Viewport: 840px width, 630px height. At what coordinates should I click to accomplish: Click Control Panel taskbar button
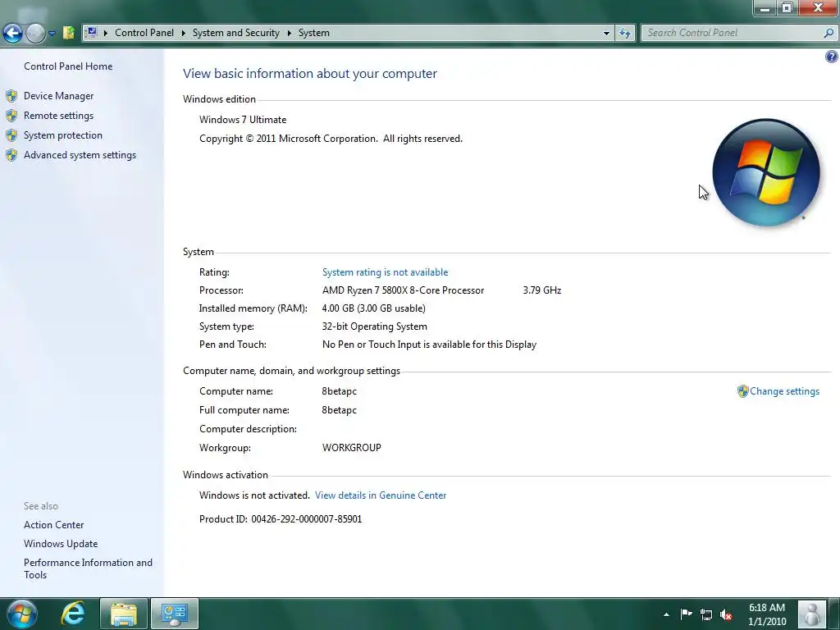(x=175, y=614)
